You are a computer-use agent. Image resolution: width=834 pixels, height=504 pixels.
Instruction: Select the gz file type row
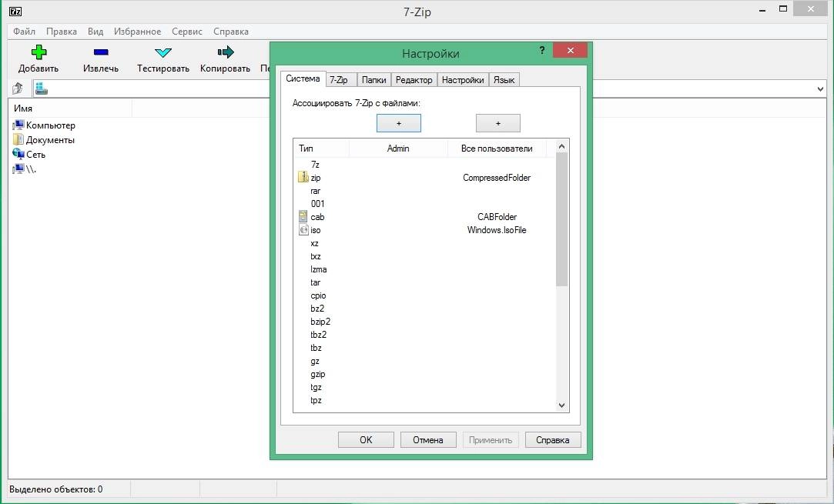(x=424, y=361)
